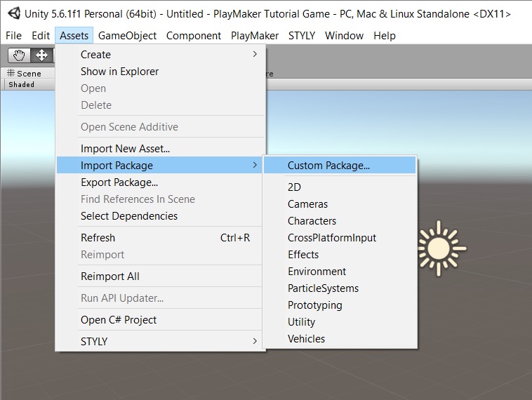Open the Window menu
The width and height of the screenshot is (532, 400).
click(344, 36)
